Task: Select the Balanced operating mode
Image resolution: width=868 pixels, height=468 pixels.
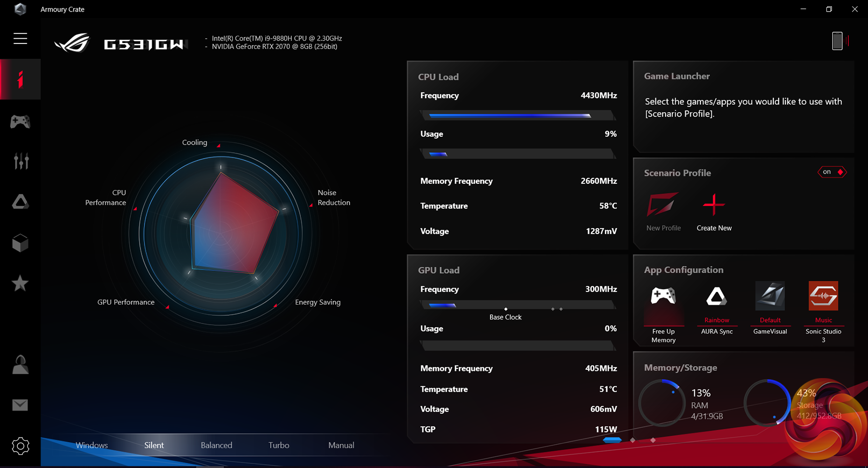Action: click(x=216, y=445)
